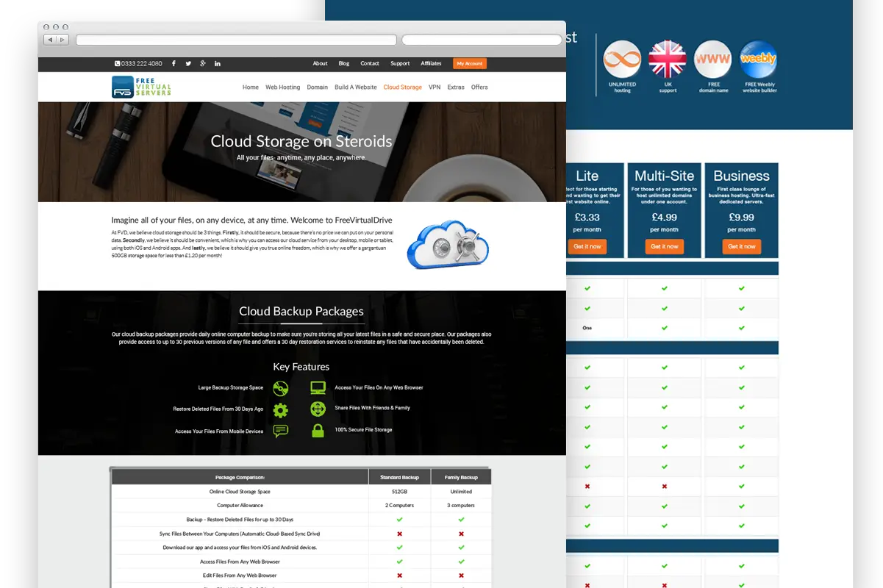Click the green monitor icon for Web Browser access
The image size is (883, 588).
pos(318,388)
